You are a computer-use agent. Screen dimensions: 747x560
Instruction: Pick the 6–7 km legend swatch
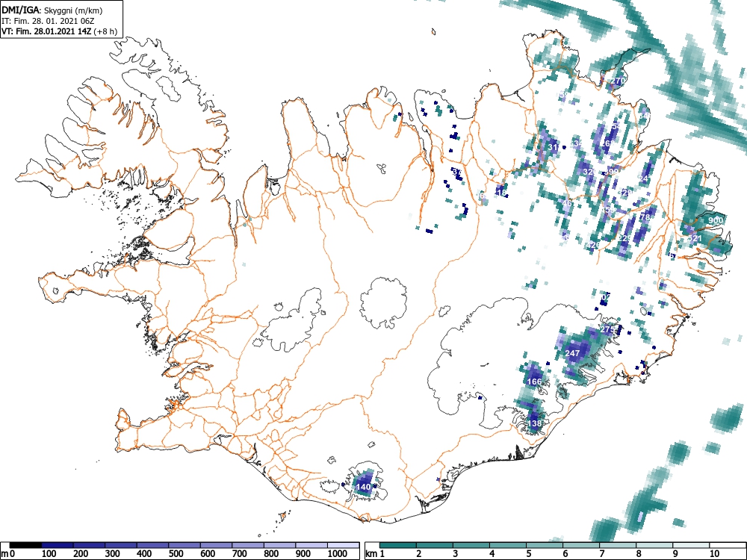581,545
